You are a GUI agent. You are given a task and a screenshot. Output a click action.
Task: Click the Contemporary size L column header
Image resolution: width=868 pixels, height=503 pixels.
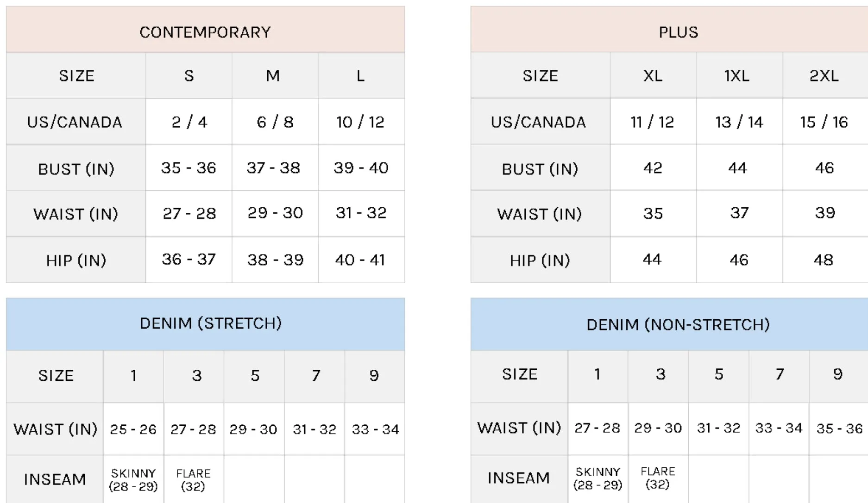[361, 75]
